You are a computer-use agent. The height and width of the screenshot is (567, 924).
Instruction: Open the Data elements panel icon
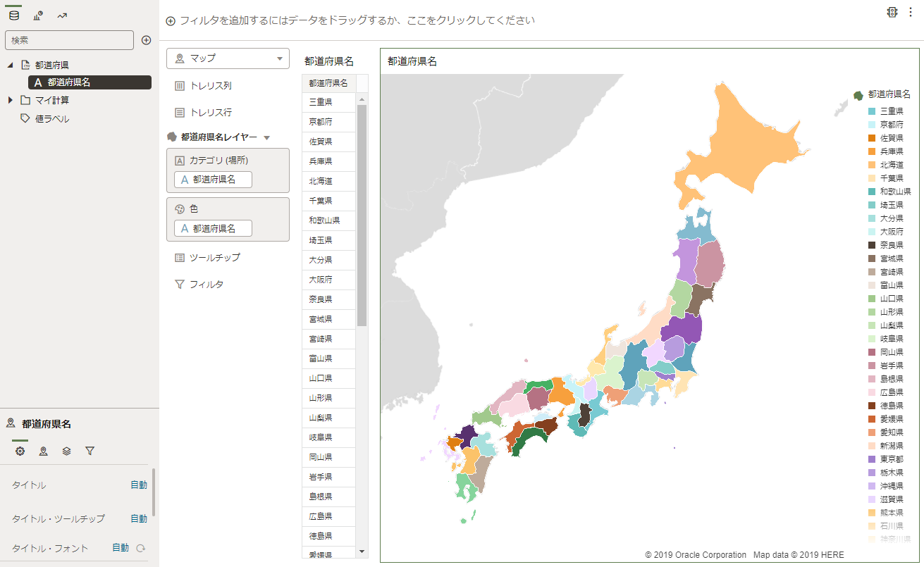(14, 15)
